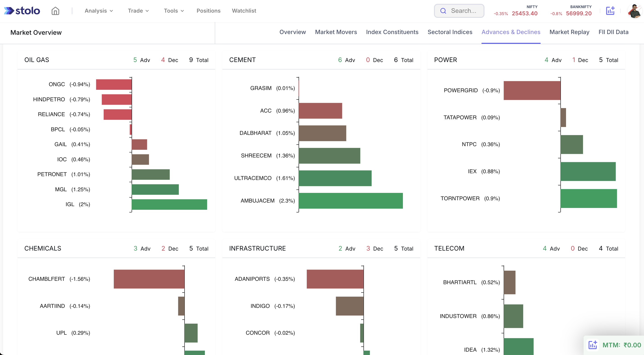Switch to the Market Movers tab
644x355 pixels.
point(336,32)
